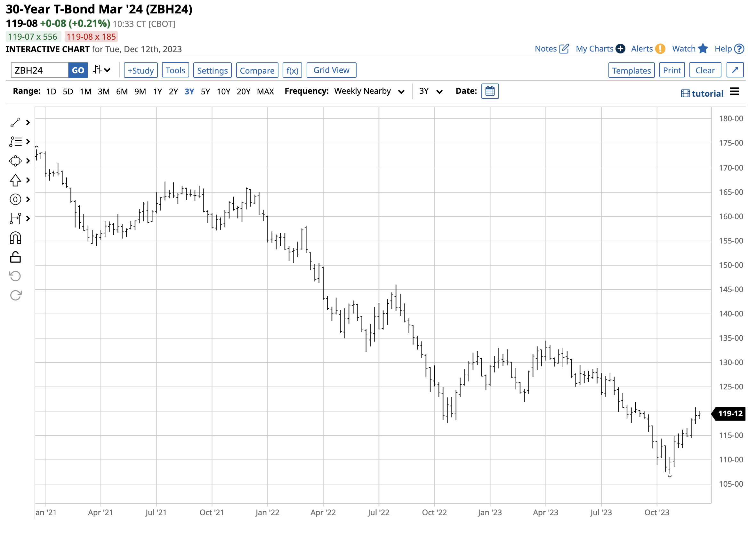Open the date picker calendar icon

tap(490, 91)
